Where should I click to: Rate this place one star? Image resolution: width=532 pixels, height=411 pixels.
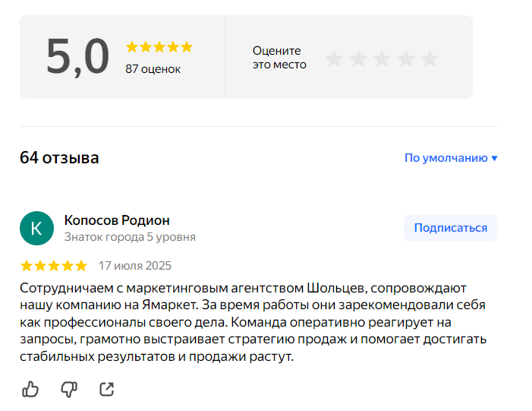334,58
